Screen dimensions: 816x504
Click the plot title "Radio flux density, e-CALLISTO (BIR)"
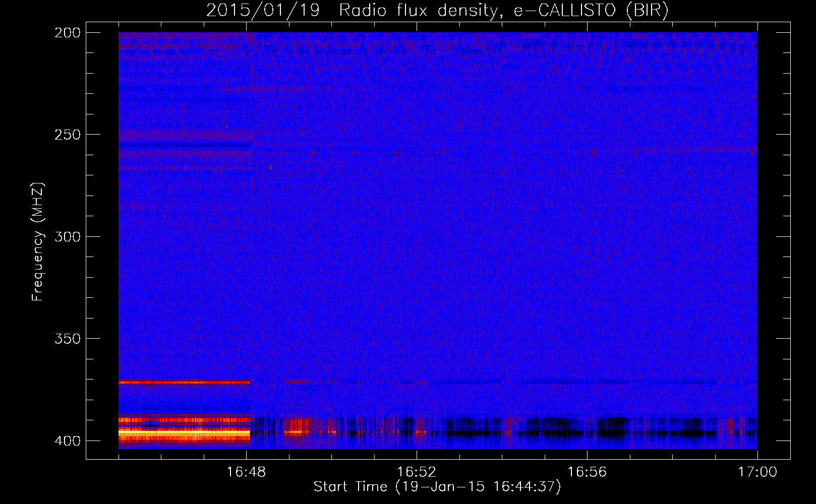click(x=503, y=11)
